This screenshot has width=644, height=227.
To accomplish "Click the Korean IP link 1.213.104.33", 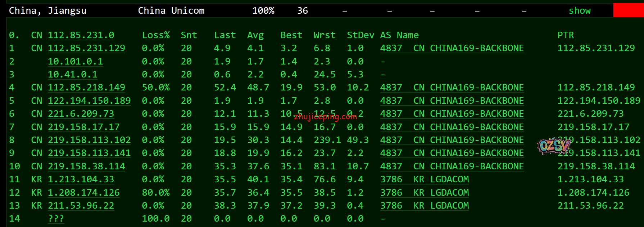I will pos(81,179).
